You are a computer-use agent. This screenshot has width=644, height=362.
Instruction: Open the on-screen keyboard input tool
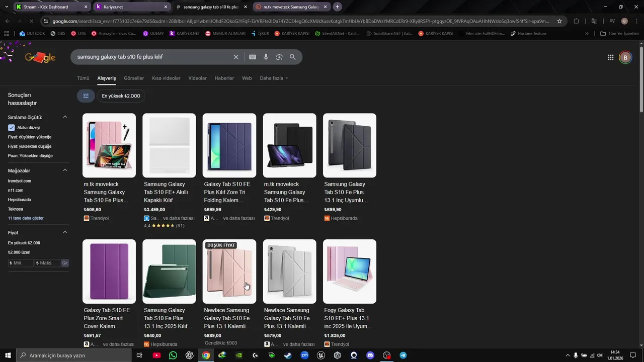click(253, 57)
